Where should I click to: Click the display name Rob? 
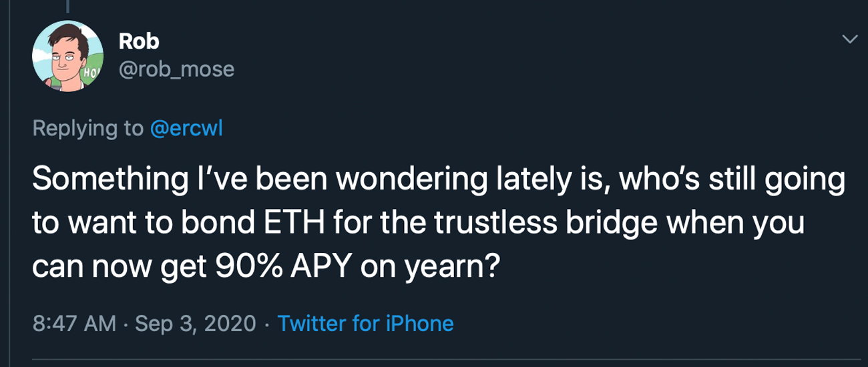139,41
